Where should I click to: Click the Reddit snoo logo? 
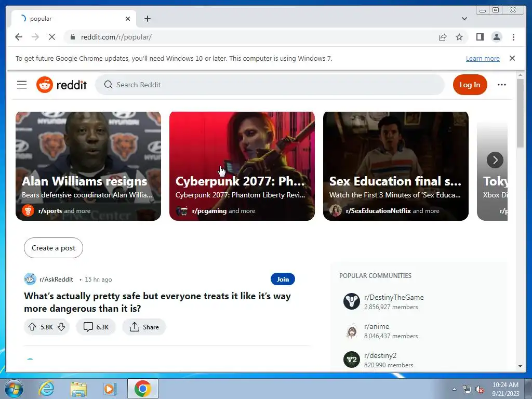45,85
